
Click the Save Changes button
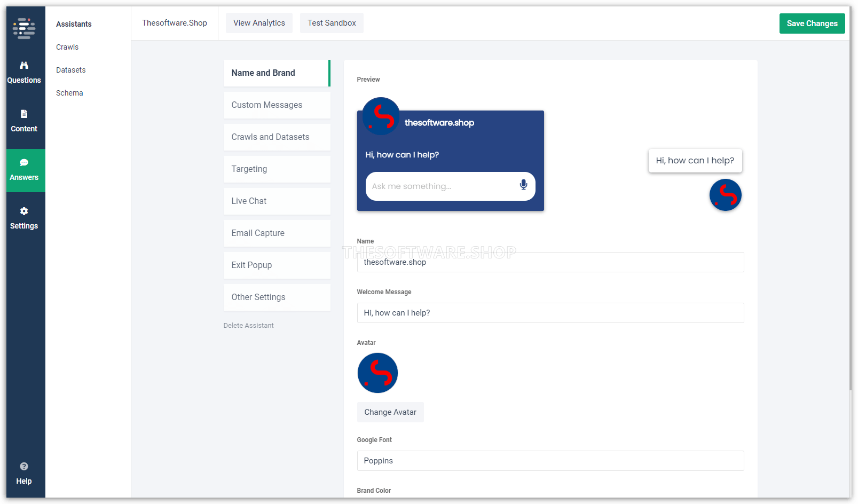click(x=812, y=23)
